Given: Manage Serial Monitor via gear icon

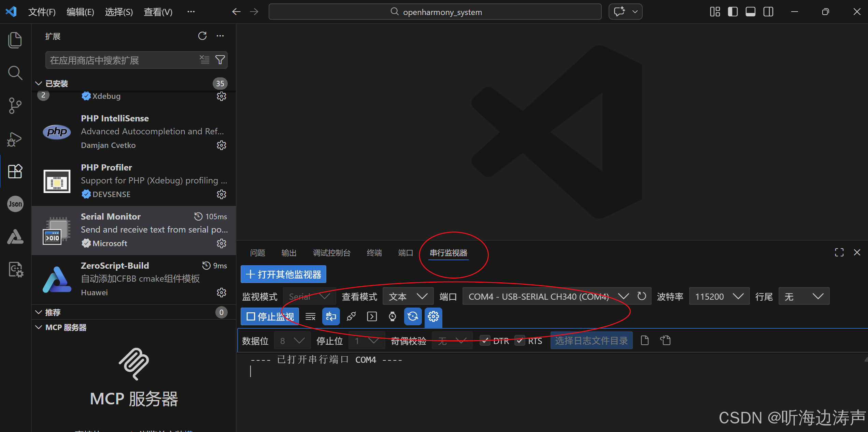Looking at the screenshot, I should 222,243.
